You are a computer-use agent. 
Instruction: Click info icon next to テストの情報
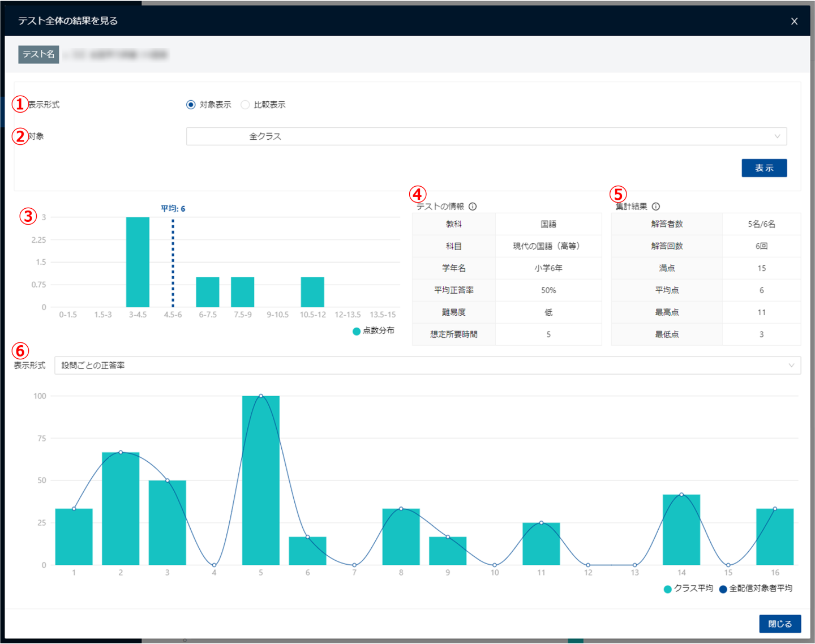(x=473, y=207)
